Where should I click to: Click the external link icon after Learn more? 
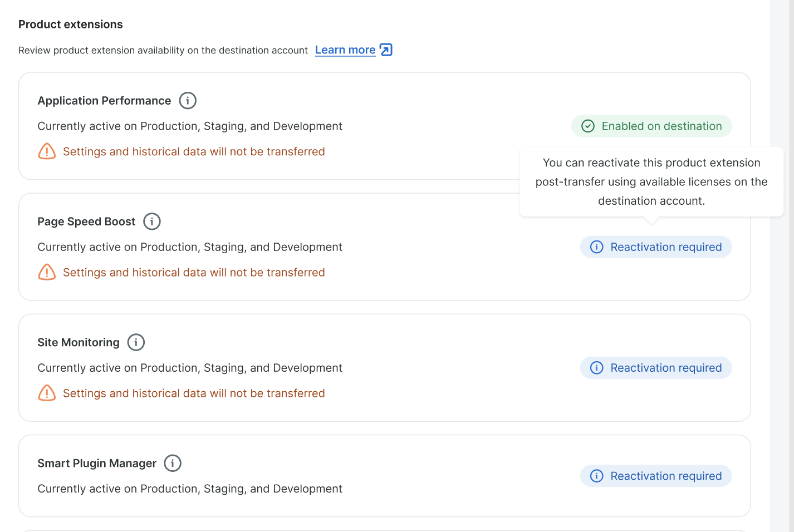(386, 50)
